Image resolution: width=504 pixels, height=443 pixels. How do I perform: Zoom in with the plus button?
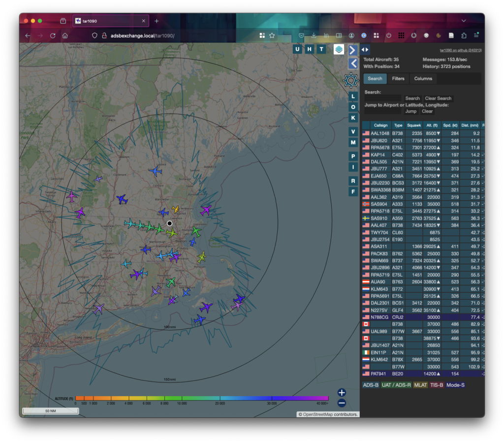pos(342,392)
